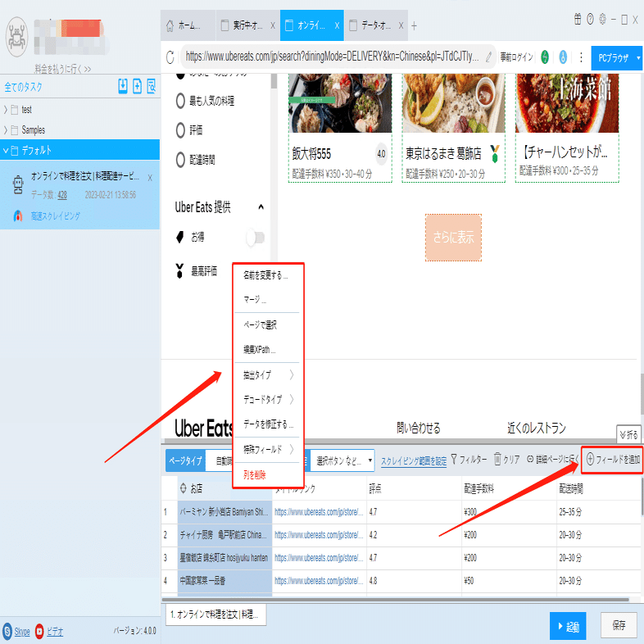Click the スクレイピング範囲を設定 link
644x644 pixels.
point(414,461)
